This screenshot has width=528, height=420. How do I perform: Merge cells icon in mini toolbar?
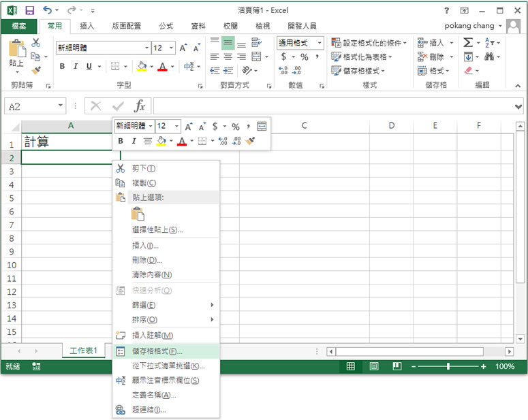click(x=262, y=126)
